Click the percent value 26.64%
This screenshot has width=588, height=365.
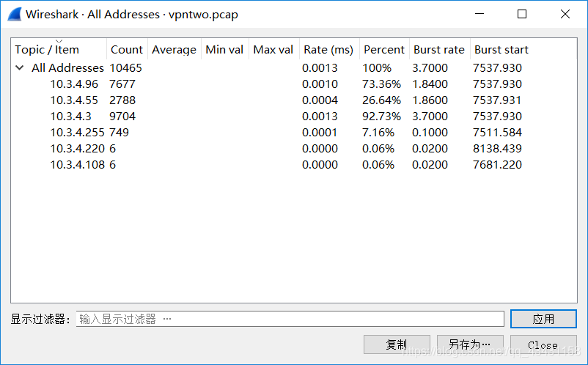tap(381, 100)
